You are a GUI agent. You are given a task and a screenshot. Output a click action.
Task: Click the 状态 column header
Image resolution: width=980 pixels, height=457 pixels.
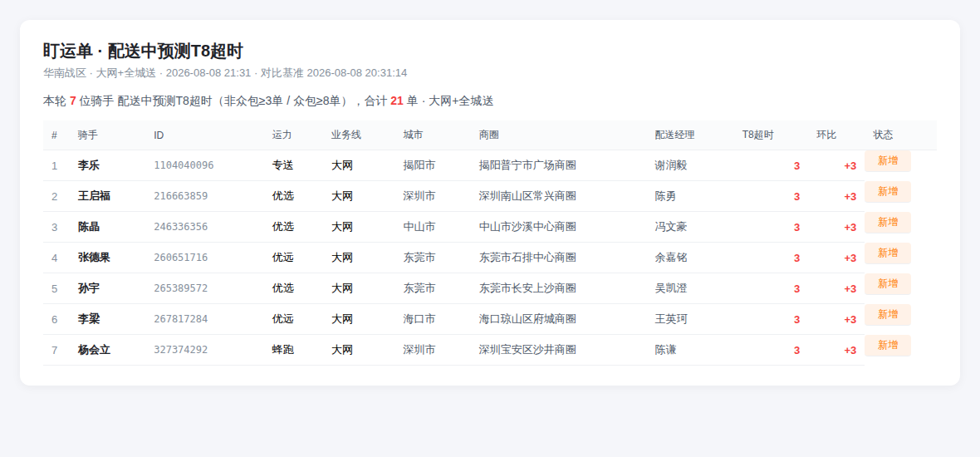click(x=883, y=135)
